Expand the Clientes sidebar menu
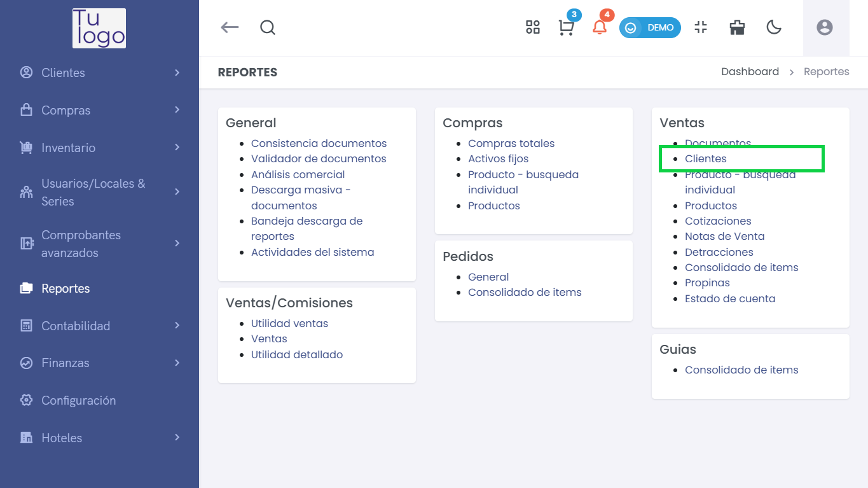Screen dimensions: 868x488 (x=99, y=73)
